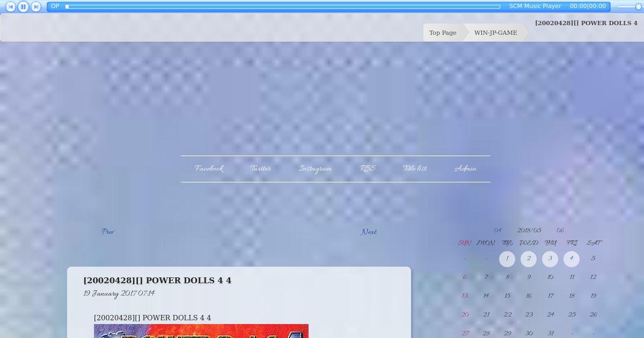Click the post body line above the image

(x=152, y=318)
